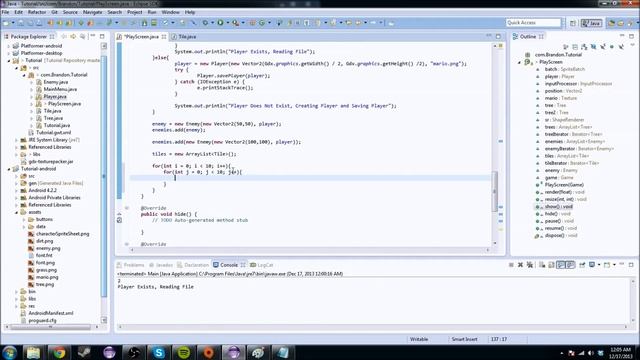Click the Quick Access search field

[533, 23]
